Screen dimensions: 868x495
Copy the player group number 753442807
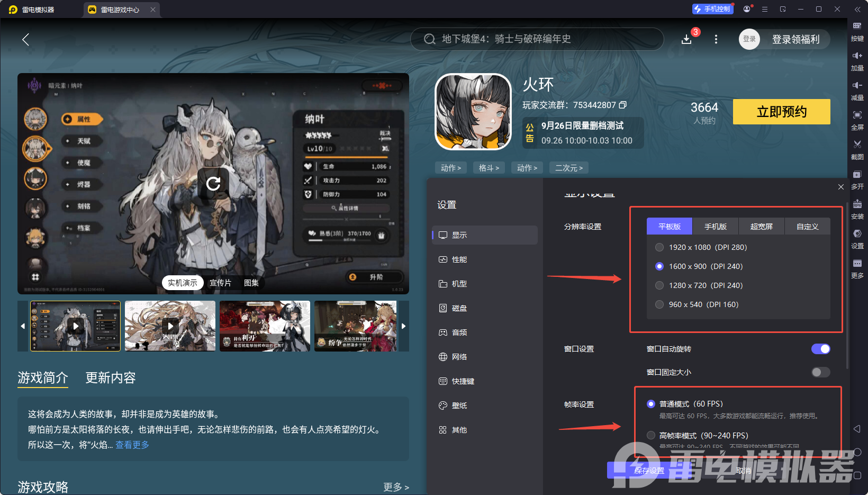pos(623,105)
